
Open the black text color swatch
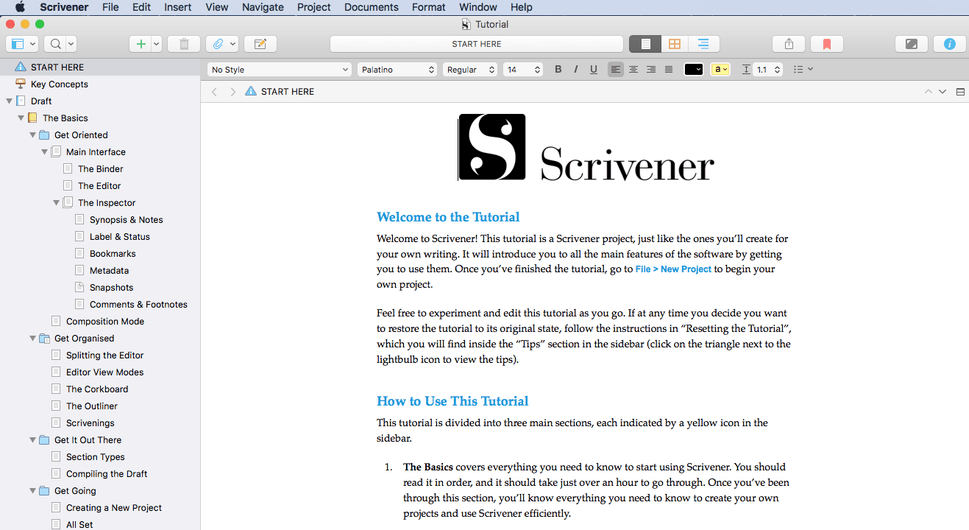coord(693,70)
